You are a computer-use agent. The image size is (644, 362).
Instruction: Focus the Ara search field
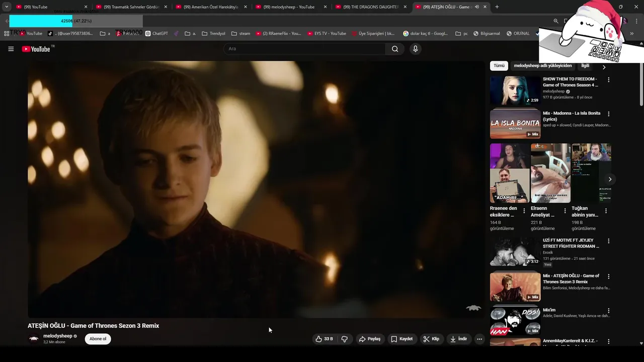click(304, 49)
